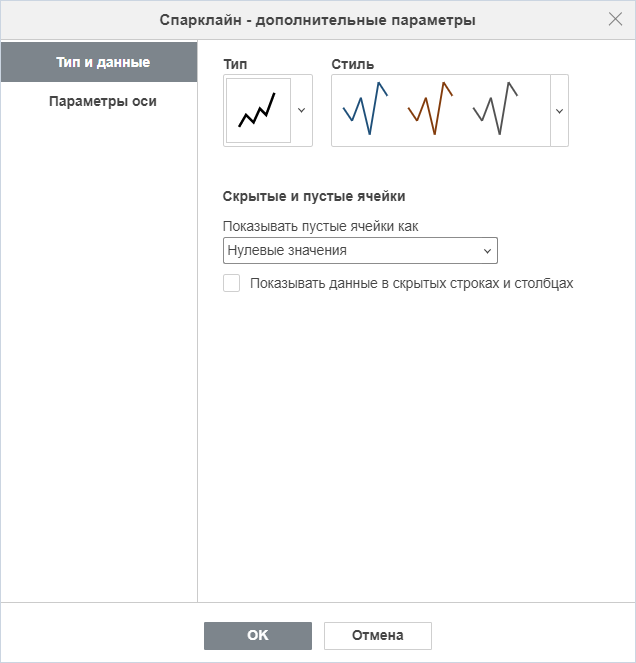Screen dimensions: 636x663
Task: Confirm with the OK button
Action: coord(258,636)
